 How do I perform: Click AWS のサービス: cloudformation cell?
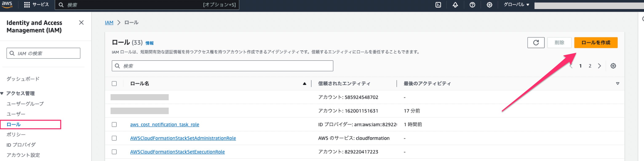pos(354,138)
